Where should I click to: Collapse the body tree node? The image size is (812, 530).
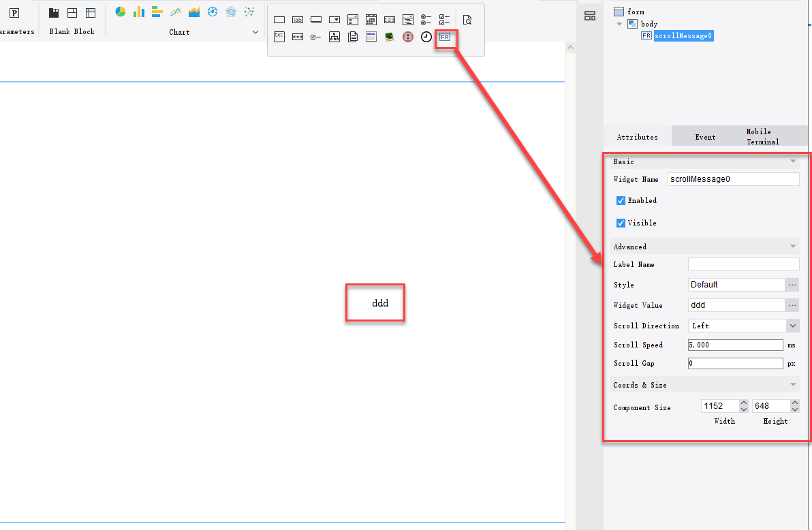pos(619,24)
